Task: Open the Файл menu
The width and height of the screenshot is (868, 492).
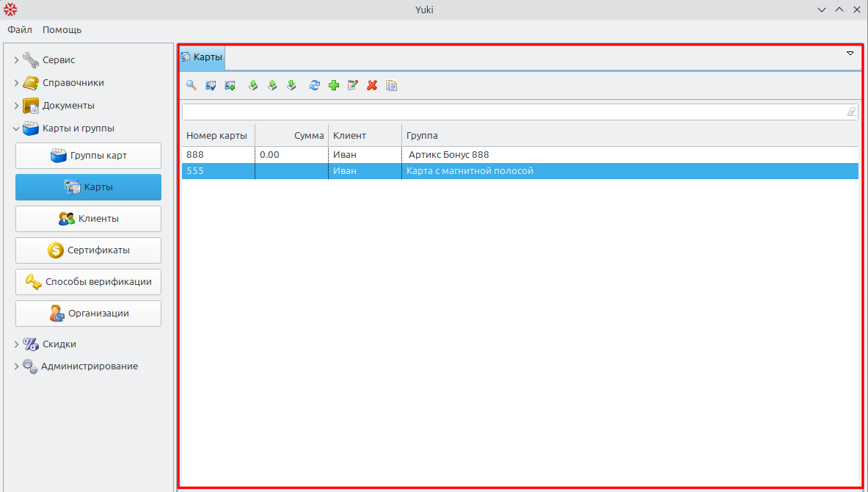Action: (x=20, y=30)
